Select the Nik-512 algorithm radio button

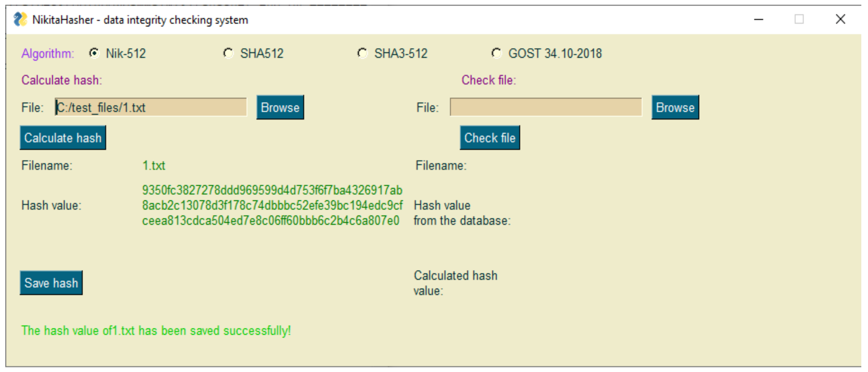94,53
